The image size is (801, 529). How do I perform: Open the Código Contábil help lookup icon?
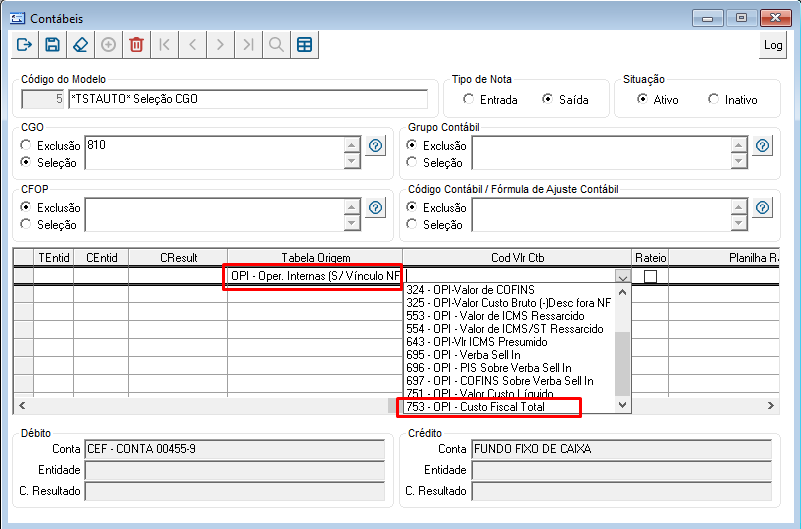(762, 208)
